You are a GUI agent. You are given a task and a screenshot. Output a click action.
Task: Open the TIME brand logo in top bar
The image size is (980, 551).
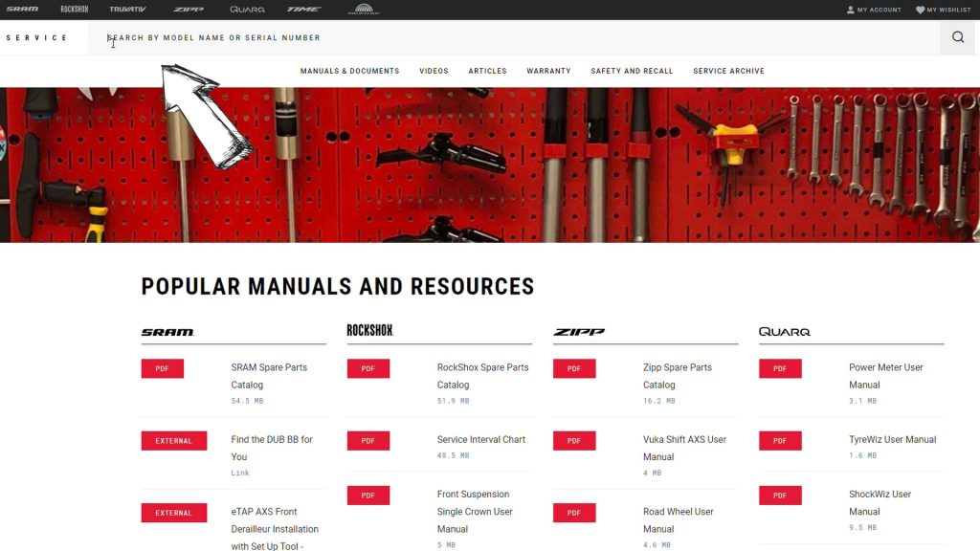point(303,10)
